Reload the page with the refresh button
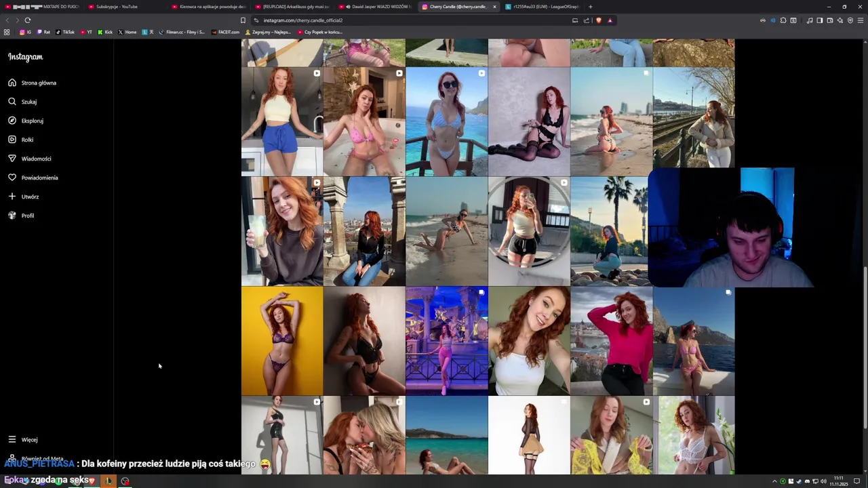868x488 pixels. [27, 20]
